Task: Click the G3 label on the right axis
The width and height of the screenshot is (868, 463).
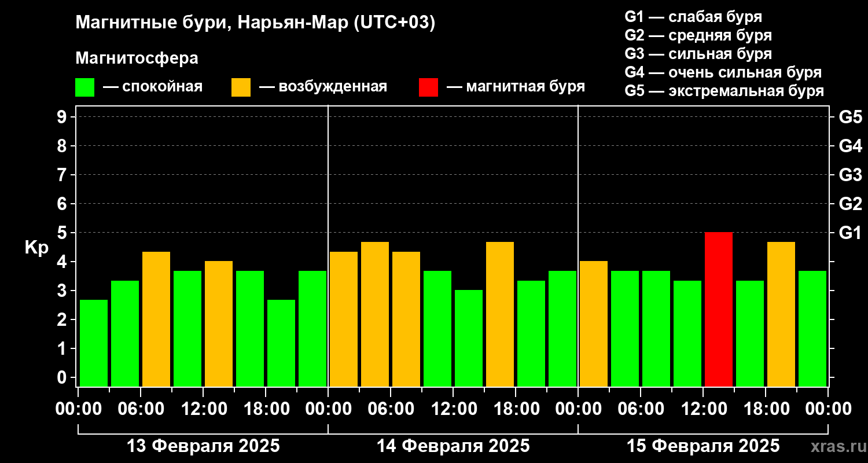Action: pos(851,175)
